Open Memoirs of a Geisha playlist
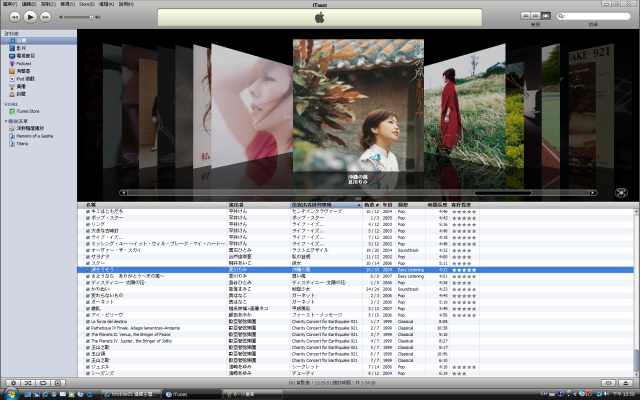Viewport: 640px width, 400px height. [x=38, y=136]
